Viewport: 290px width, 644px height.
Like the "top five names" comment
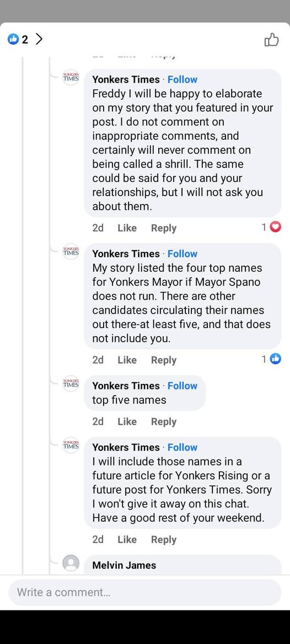pyautogui.click(x=127, y=421)
